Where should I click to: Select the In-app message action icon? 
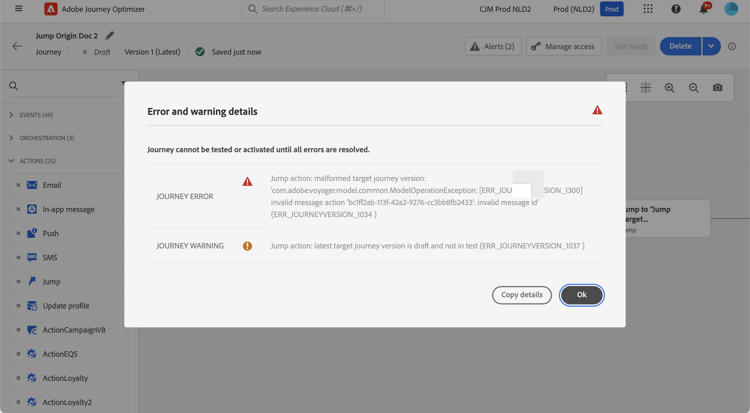click(32, 209)
